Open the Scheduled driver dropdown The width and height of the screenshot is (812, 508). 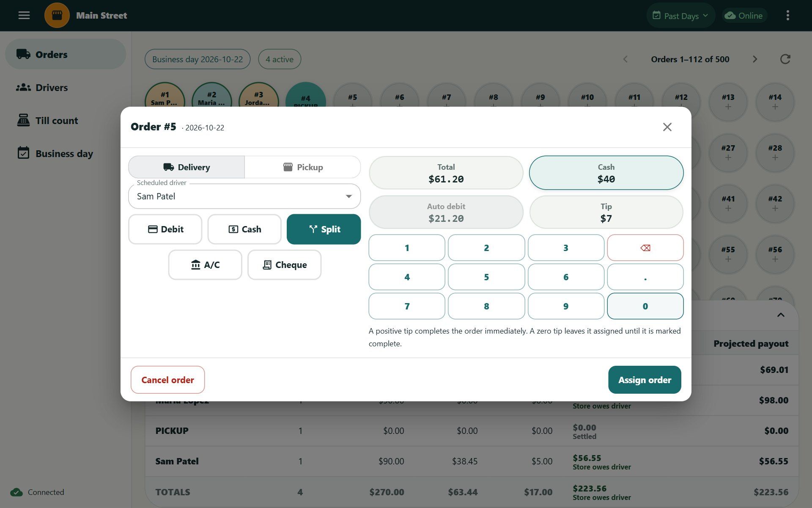[x=244, y=196]
